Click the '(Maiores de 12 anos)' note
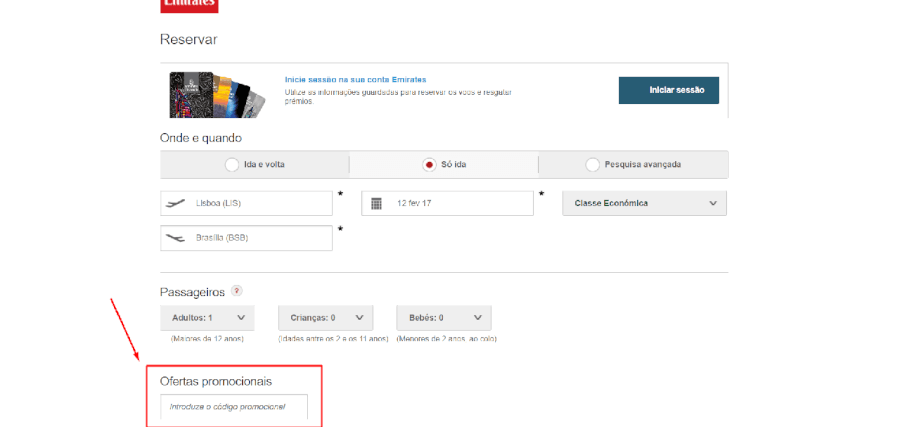The height and width of the screenshot is (427, 900). pos(207,339)
